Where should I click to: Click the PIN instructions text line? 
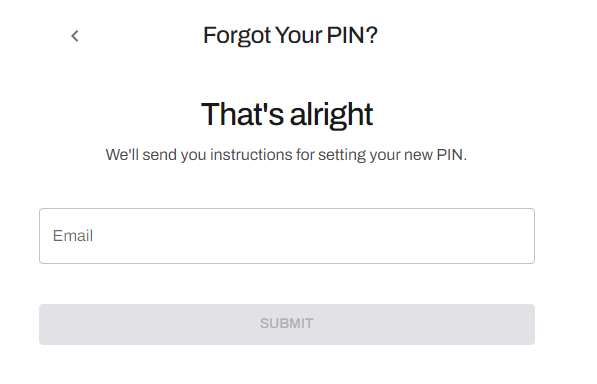[286, 155]
